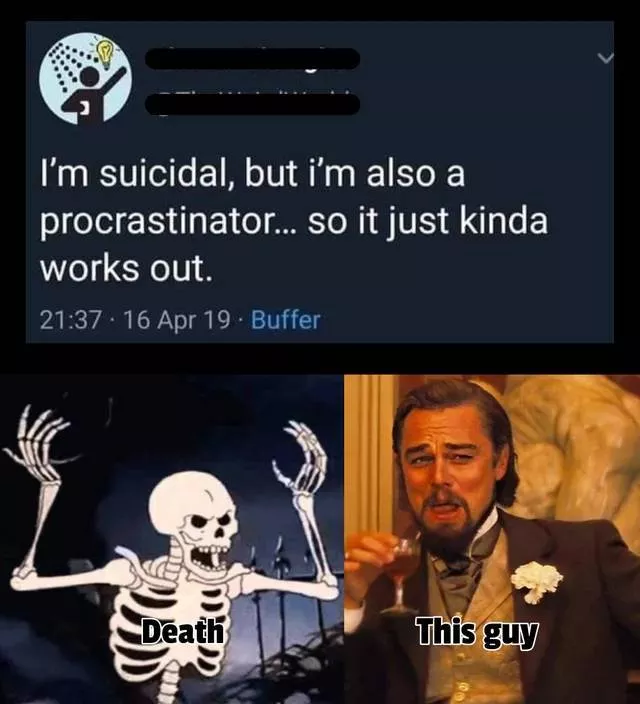This screenshot has width=640, height=704.
Task: Click the wine glass in hand
Action: coord(401,576)
